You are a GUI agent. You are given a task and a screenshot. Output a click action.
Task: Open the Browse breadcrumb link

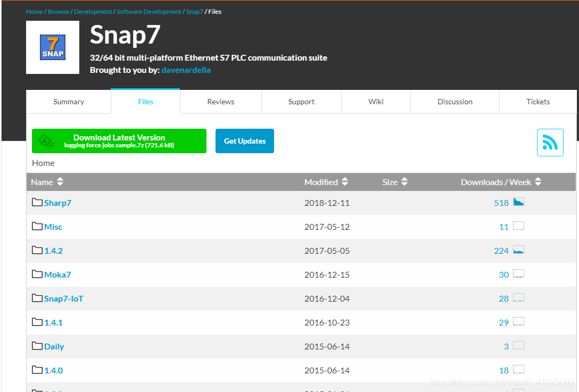click(x=59, y=12)
